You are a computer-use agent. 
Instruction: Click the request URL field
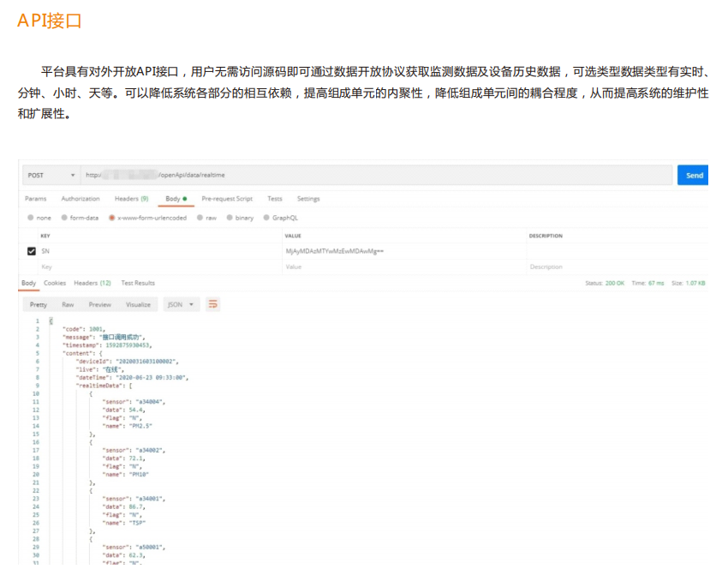377,175
